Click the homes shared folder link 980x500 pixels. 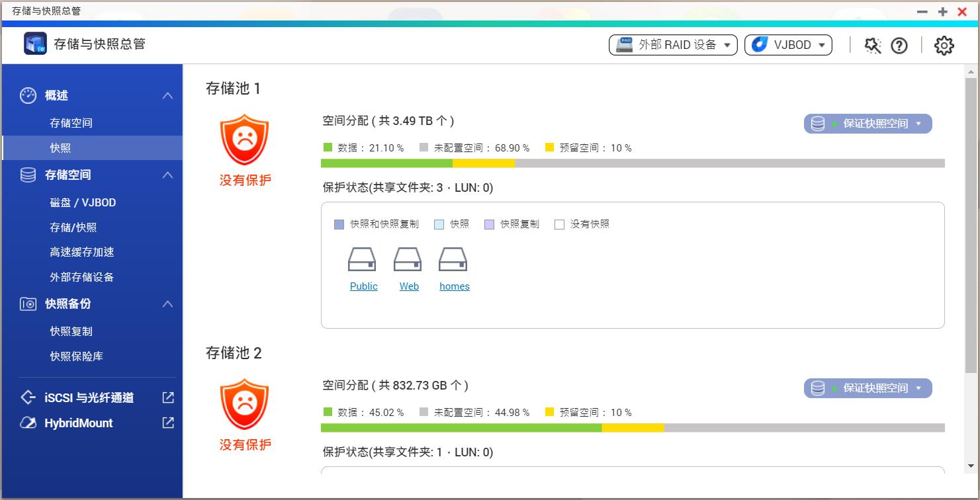click(454, 286)
